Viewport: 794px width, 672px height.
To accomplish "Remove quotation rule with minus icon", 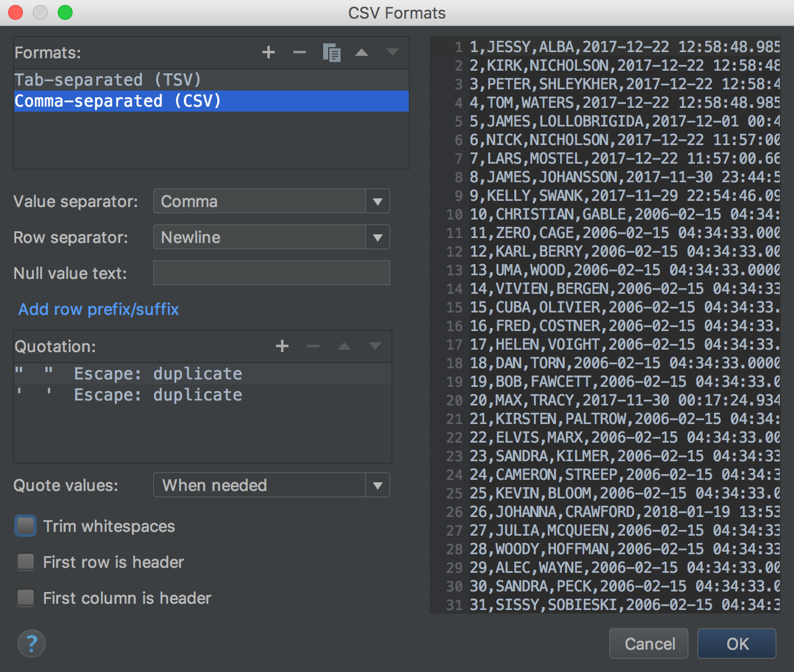I will point(313,346).
